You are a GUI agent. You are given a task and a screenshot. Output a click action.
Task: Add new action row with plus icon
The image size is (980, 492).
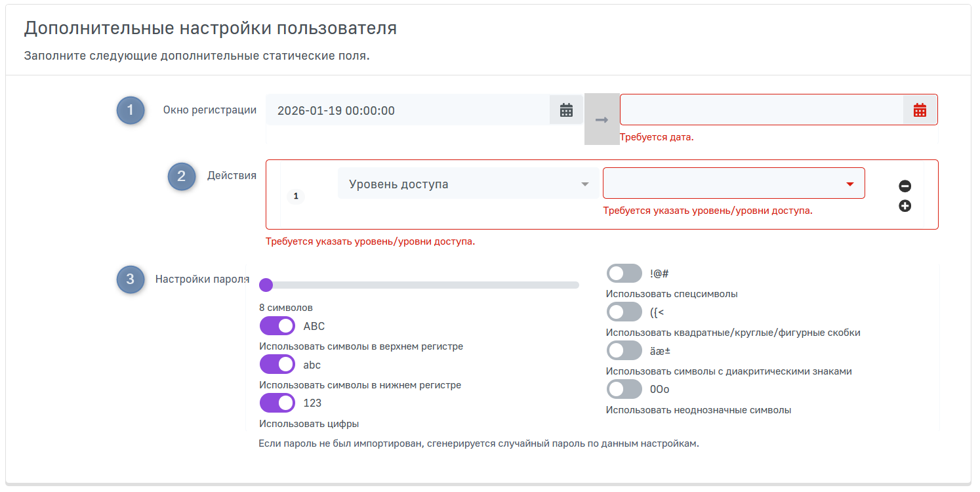point(905,206)
